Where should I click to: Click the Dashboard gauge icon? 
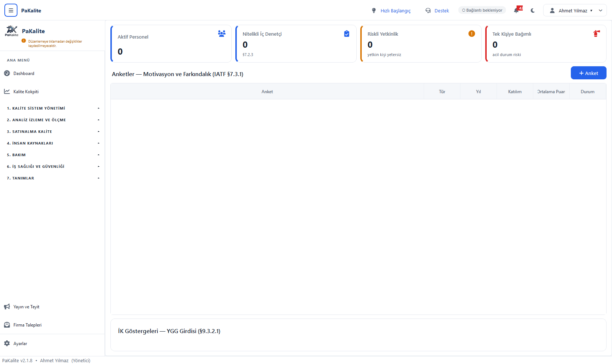[7, 73]
